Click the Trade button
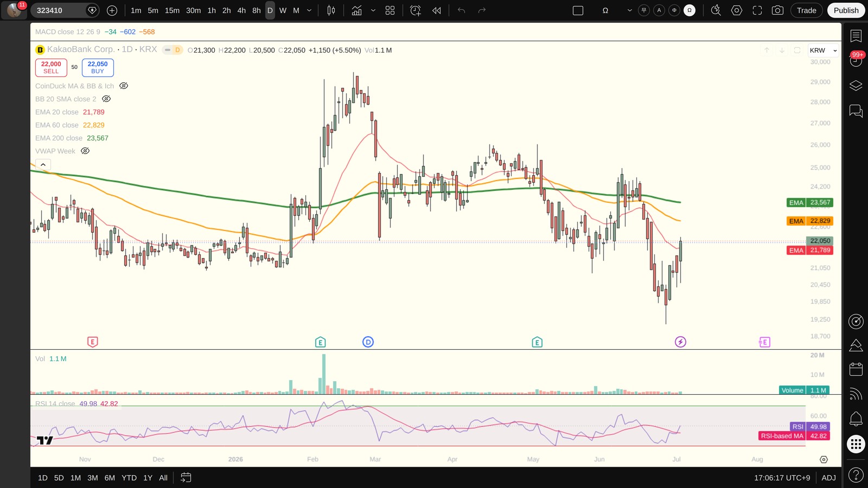The image size is (868, 488). tap(807, 10)
